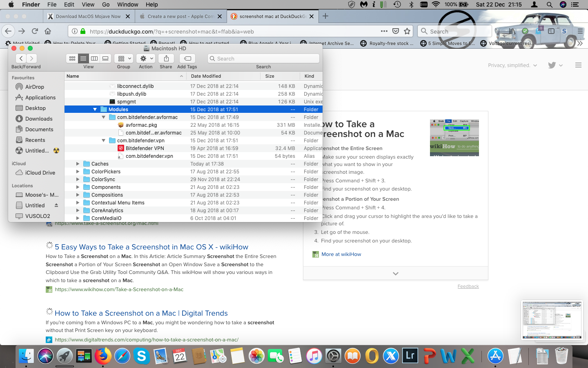This screenshot has height=368, width=588.
Task: Switch Finder to gallery view
Action: (x=105, y=58)
